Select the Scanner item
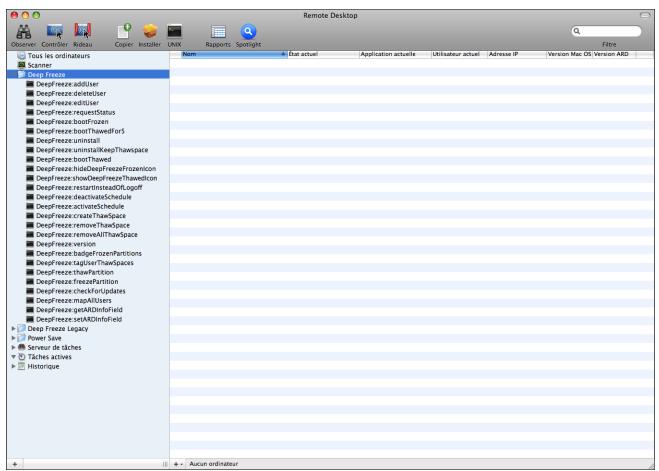 pyautogui.click(x=40, y=65)
